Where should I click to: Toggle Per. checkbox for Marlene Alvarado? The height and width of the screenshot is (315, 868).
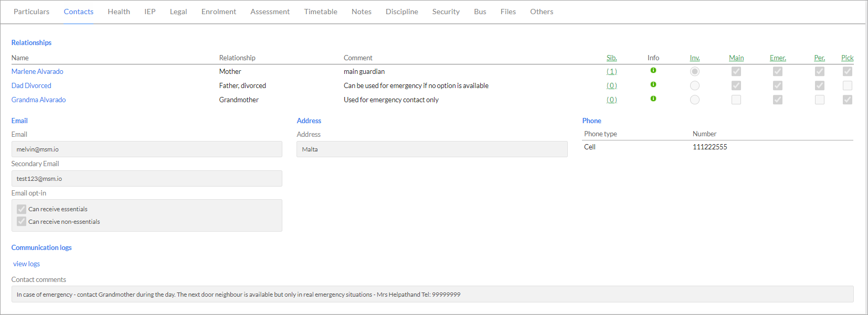tap(820, 71)
